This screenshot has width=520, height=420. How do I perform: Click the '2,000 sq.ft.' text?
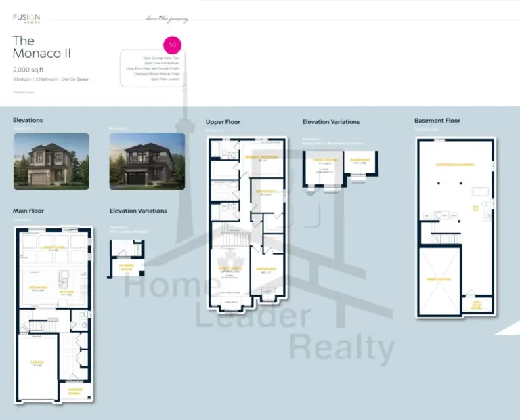click(x=28, y=70)
